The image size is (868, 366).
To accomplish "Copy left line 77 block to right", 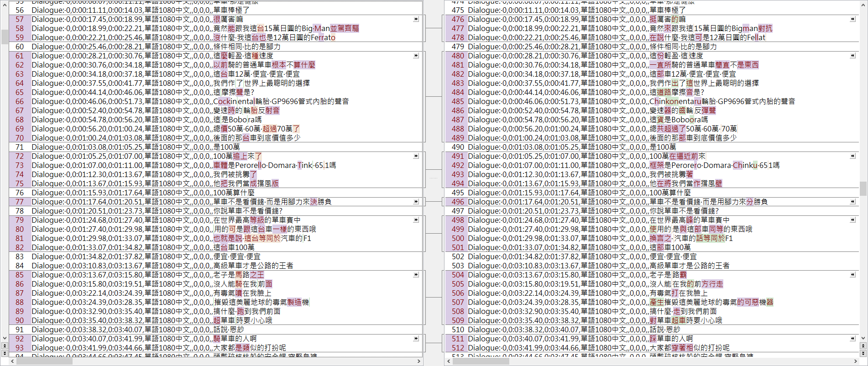I will (416, 202).
